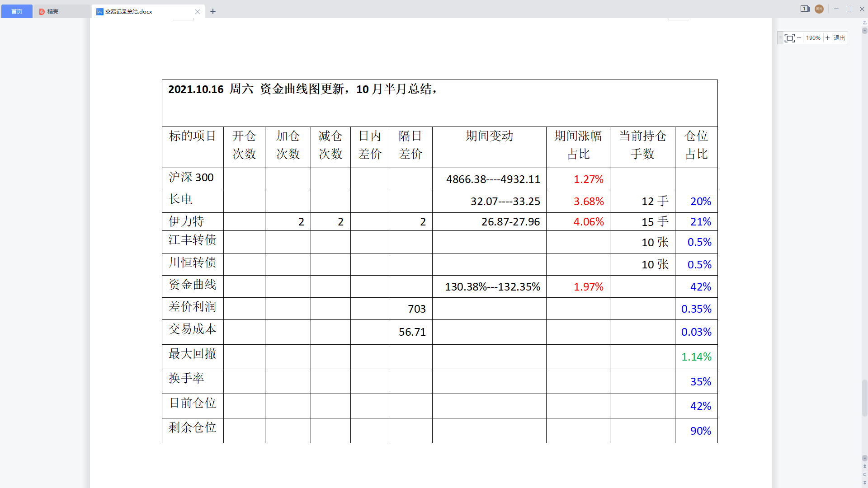Open the 稻壳 tab
The width and height of the screenshot is (868, 488).
point(53,11)
